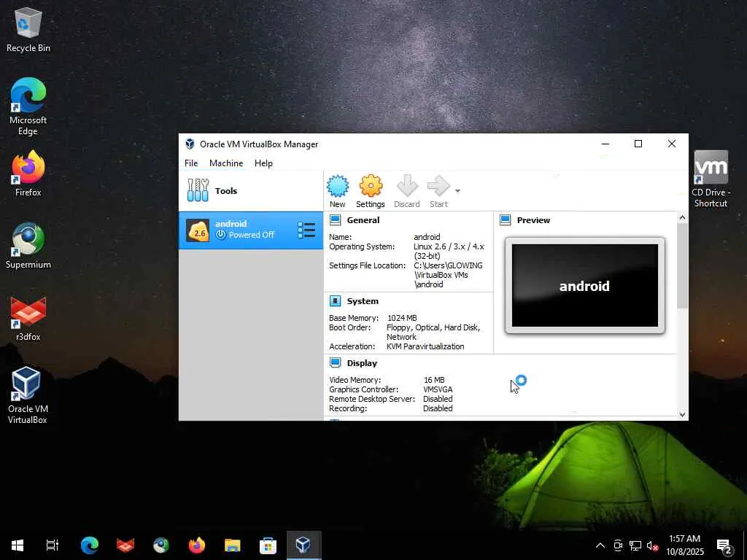The height and width of the screenshot is (560, 747).
Task: Open Microsoft Store from the taskbar
Action: (x=268, y=545)
